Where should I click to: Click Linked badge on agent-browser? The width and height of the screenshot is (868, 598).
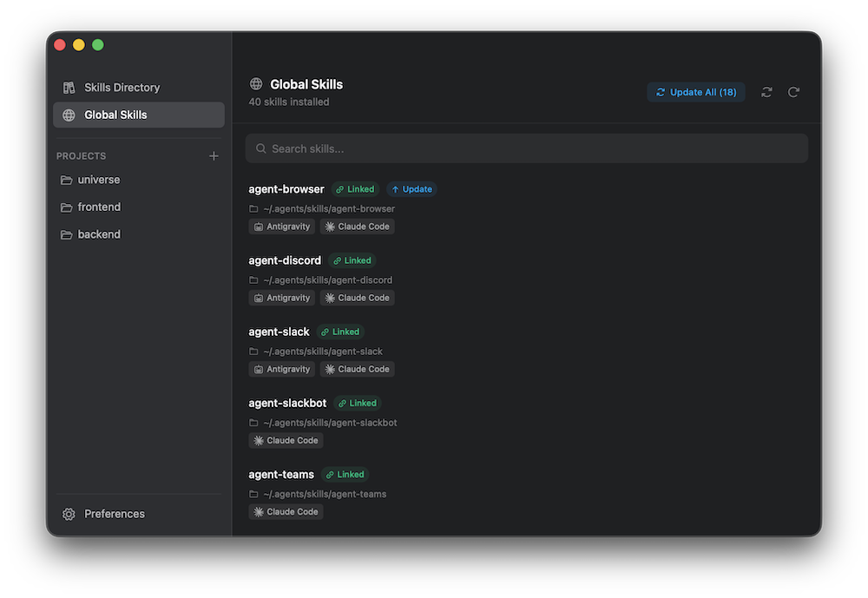[x=355, y=189]
